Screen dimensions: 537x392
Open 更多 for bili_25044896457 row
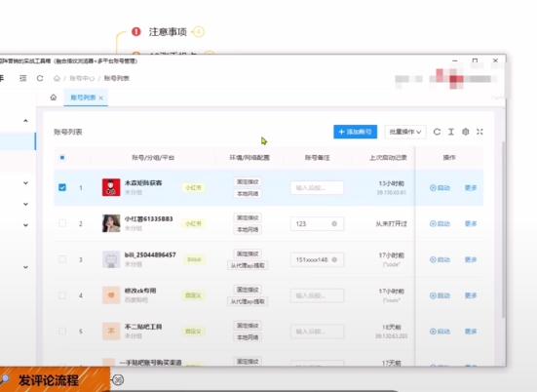pyautogui.click(x=471, y=259)
